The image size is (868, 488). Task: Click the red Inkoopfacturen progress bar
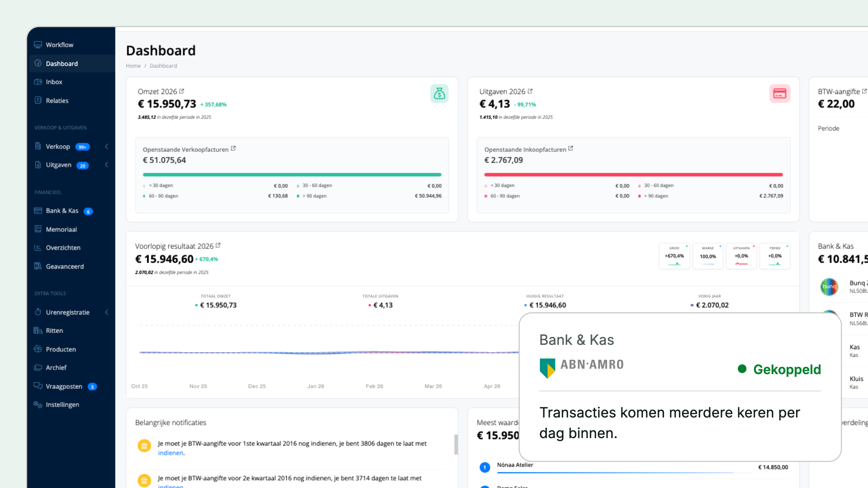pyautogui.click(x=634, y=175)
